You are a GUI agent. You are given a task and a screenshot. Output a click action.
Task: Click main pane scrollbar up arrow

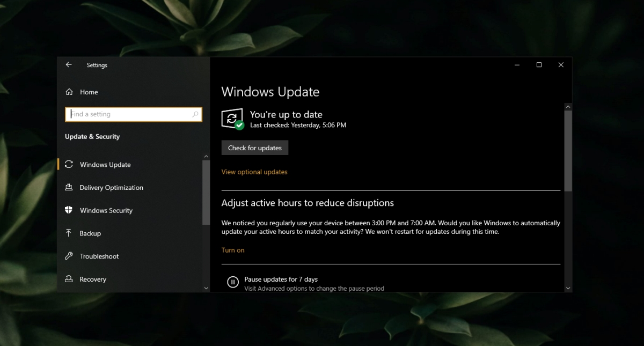[x=568, y=107]
